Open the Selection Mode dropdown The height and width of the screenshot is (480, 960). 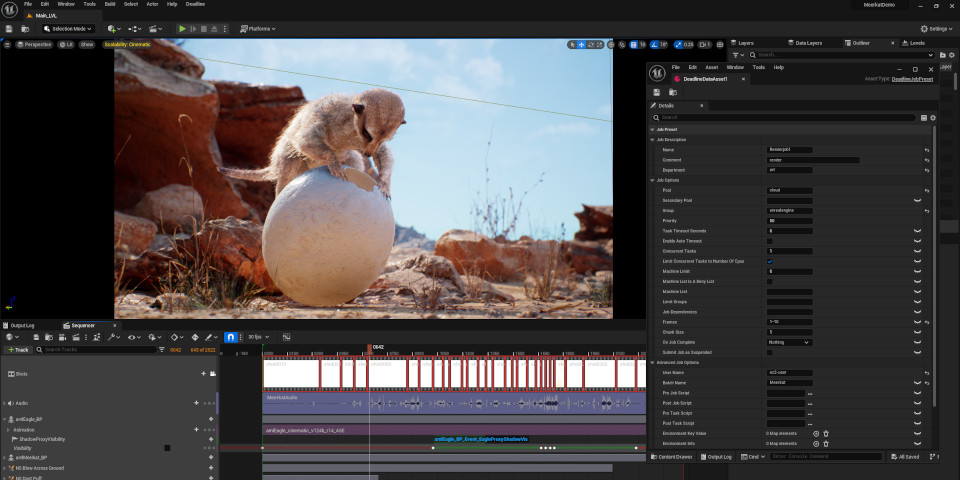[68, 29]
